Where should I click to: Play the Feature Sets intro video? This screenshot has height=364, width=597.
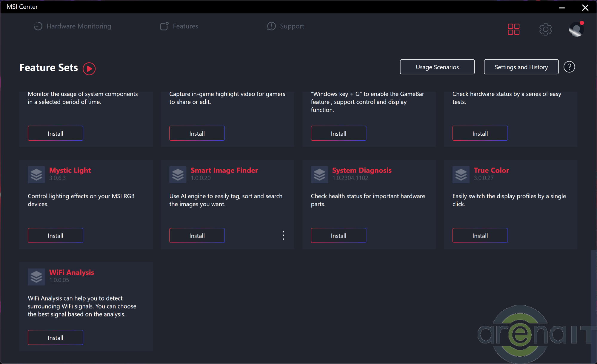[89, 69]
